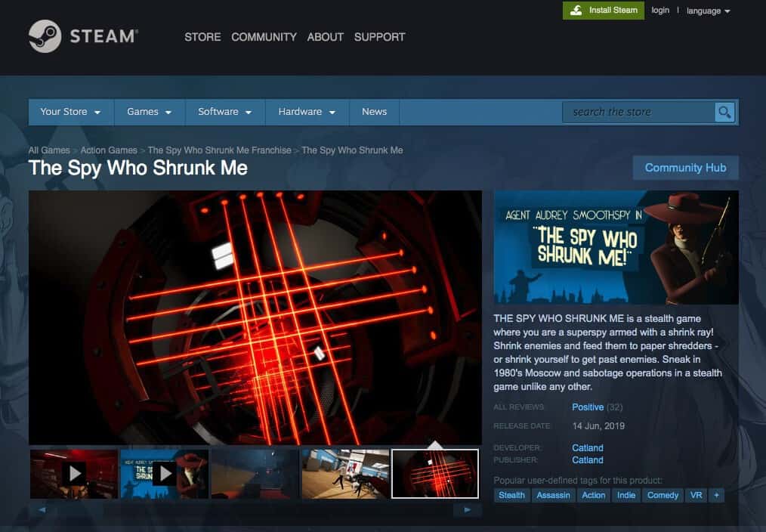Screen dimensions: 766x532
Task: Click the All Games breadcrumb
Action: click(49, 150)
